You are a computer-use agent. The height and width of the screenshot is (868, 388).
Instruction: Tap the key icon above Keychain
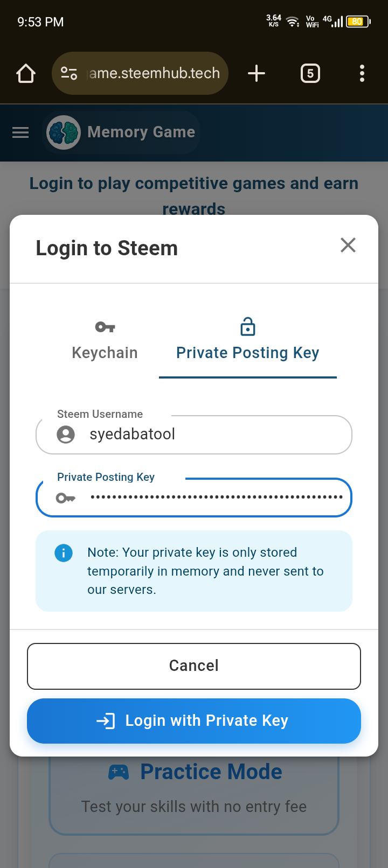pos(105,327)
